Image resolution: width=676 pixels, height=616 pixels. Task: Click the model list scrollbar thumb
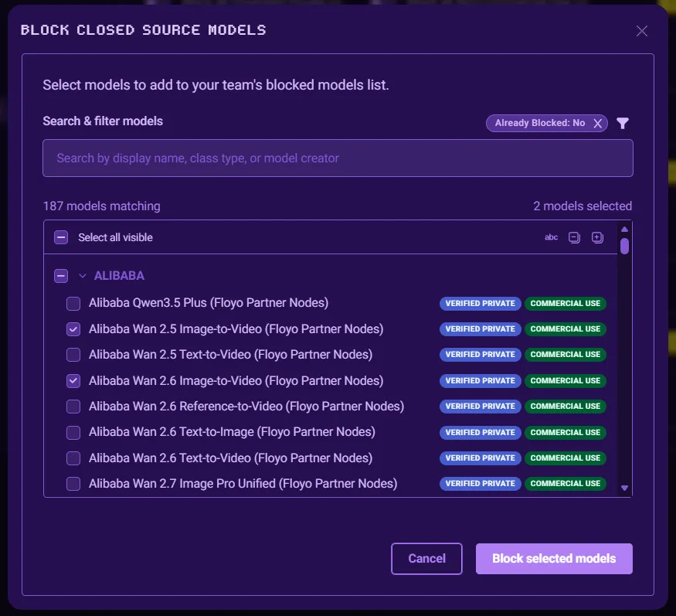[624, 246]
